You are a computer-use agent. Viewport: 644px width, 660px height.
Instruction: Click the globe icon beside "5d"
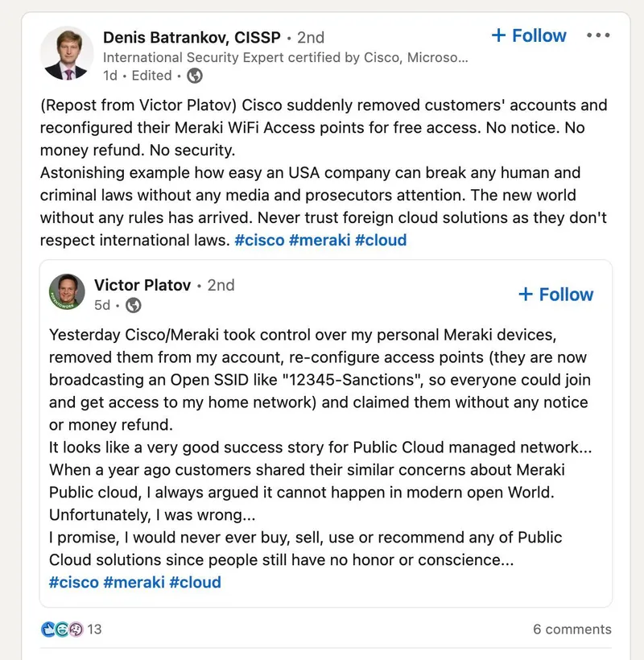[x=134, y=305]
